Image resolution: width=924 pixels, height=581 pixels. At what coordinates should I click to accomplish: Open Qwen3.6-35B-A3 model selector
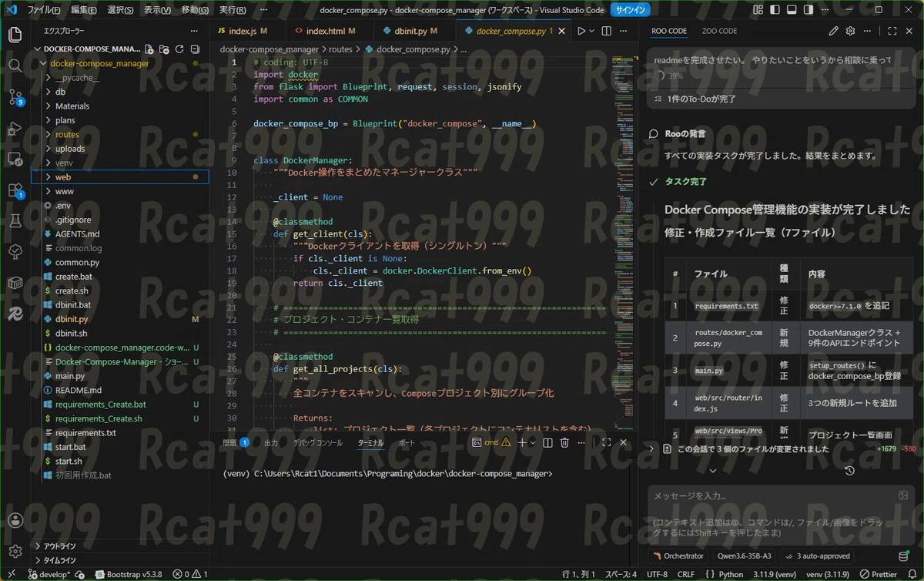[744, 556]
